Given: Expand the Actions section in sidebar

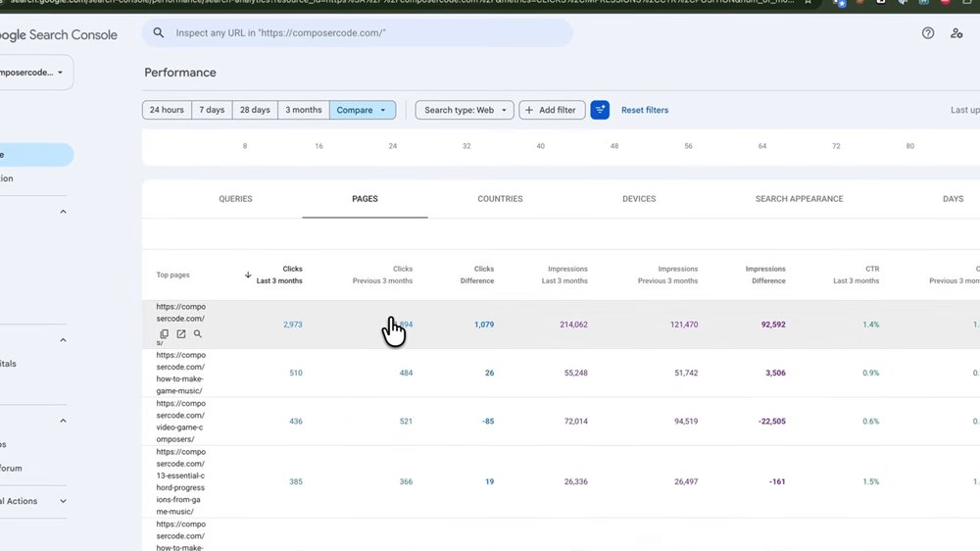Looking at the screenshot, I should [63, 501].
